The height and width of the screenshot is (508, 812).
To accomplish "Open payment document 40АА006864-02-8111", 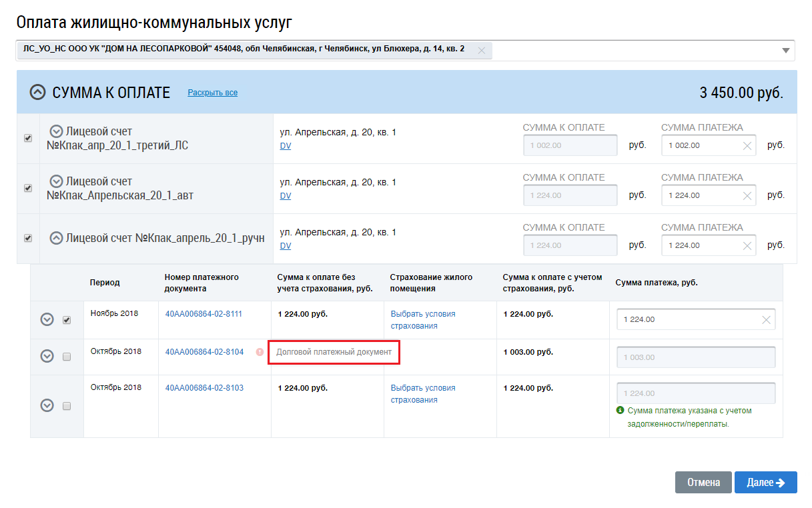I will point(204,314).
